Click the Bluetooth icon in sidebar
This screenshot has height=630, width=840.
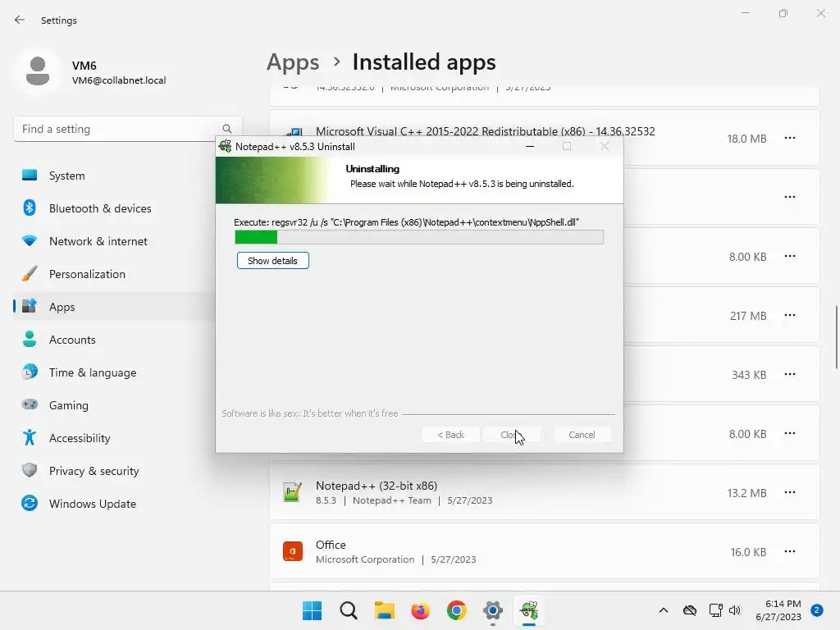[30, 208]
